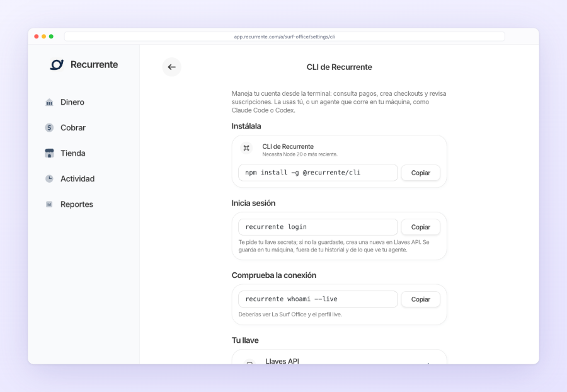Select the Actividad clock icon

[49, 178]
